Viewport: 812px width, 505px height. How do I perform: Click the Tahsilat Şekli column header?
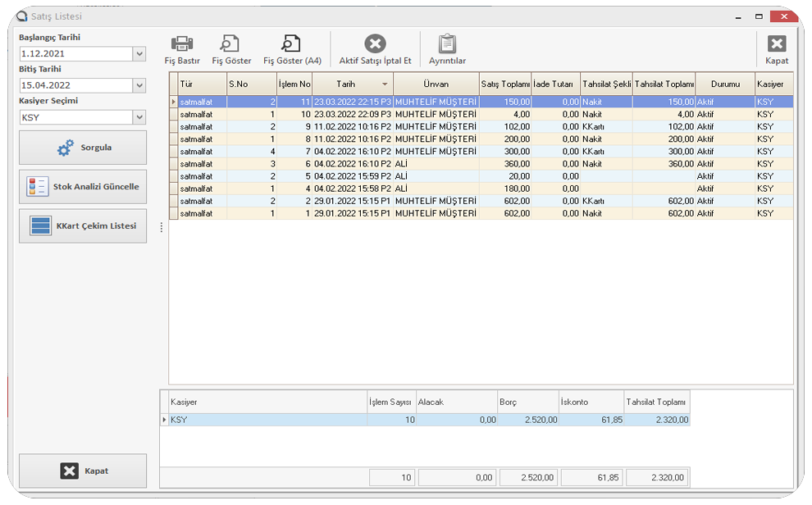coord(605,84)
